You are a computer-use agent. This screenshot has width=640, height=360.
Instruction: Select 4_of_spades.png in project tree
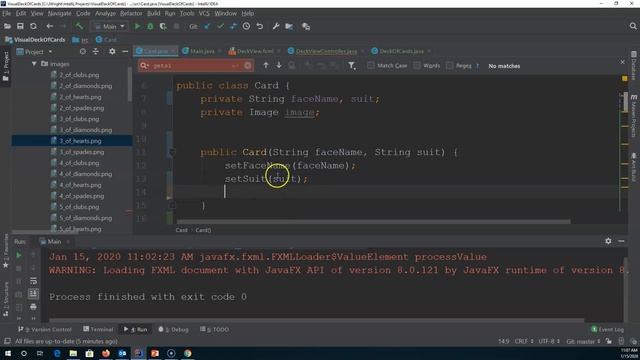[x=82, y=196]
